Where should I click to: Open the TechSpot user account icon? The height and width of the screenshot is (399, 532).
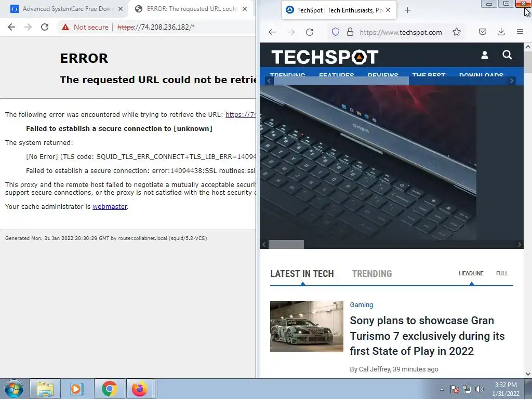click(485, 55)
